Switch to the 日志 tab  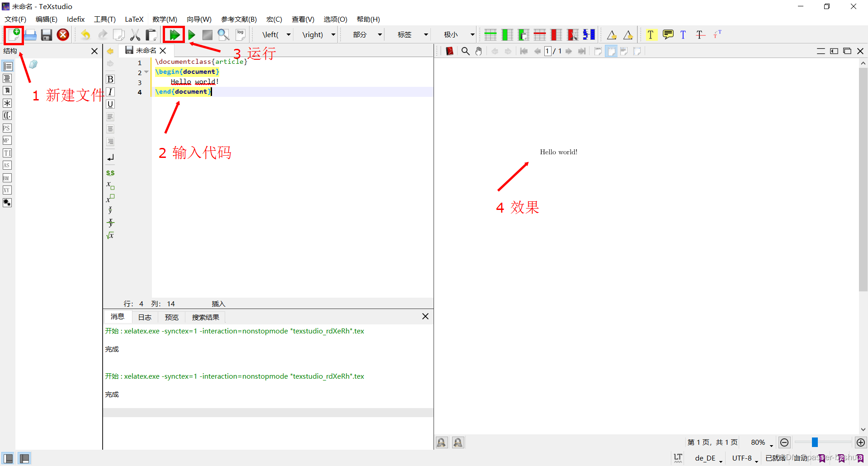[x=145, y=317]
